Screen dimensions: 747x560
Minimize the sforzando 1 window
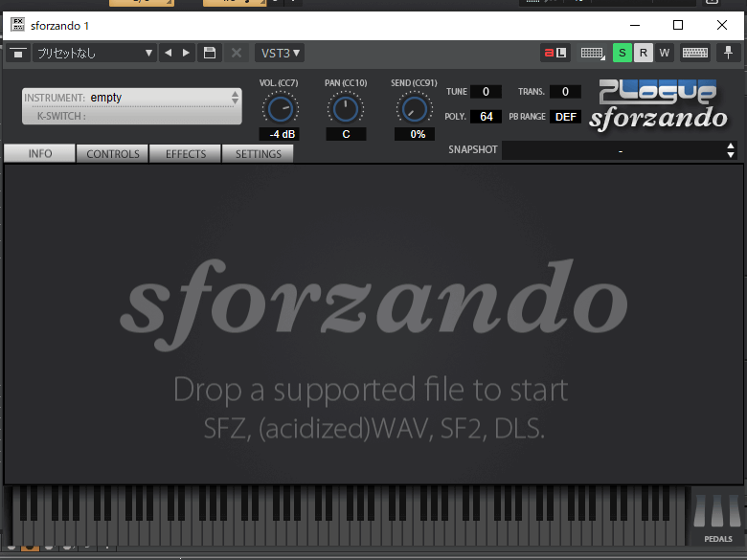[x=635, y=25]
